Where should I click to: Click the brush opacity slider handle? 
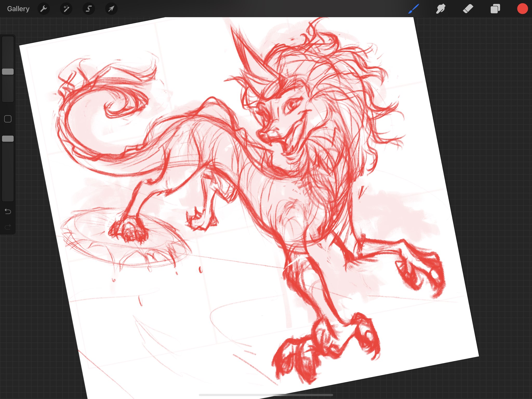pos(8,139)
